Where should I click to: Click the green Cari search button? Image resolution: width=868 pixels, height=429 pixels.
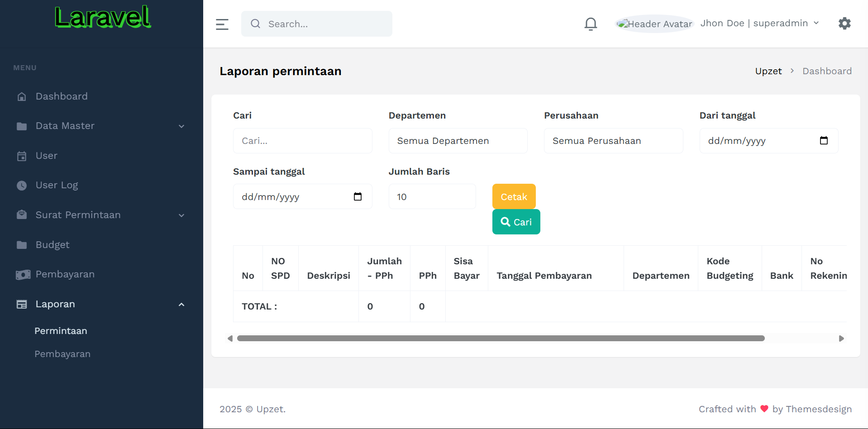pos(516,222)
